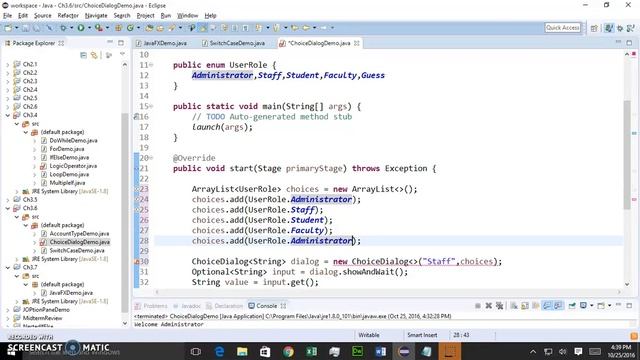The image size is (640, 360).
Task: Select JOptionPaneDemo project in tree
Action: tap(46, 310)
